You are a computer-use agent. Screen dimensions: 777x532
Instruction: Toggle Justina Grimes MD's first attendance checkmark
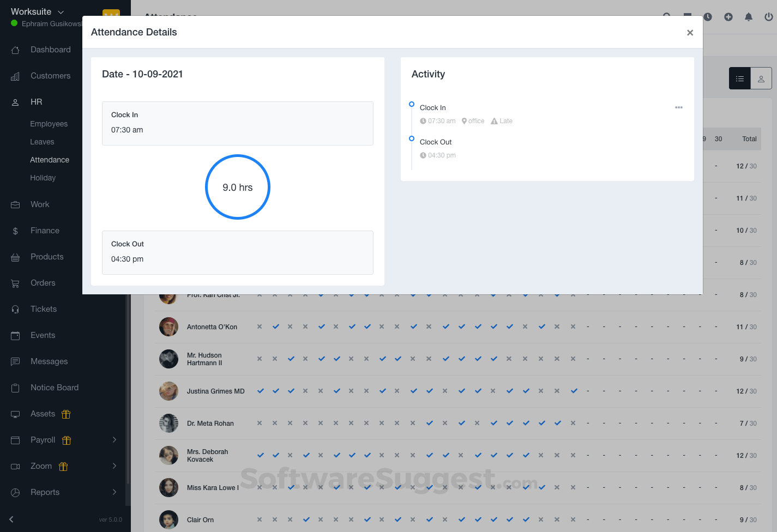coord(260,391)
